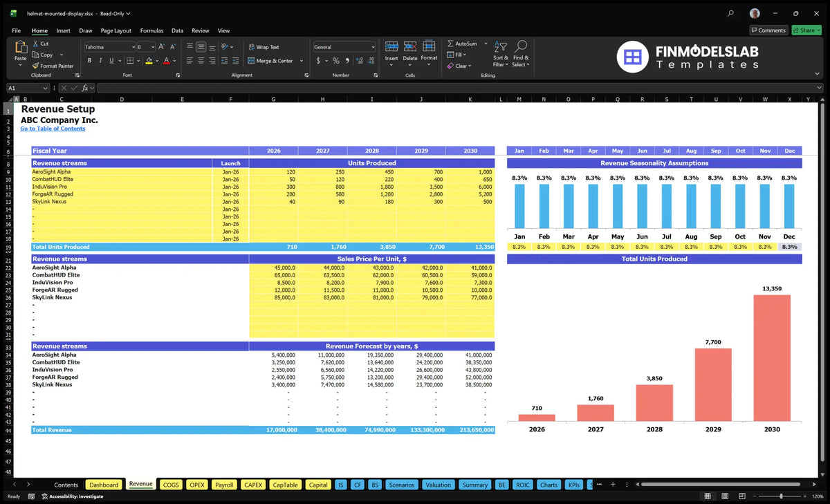
Task: Select the Dashboard sheet tab
Action: pos(104,485)
